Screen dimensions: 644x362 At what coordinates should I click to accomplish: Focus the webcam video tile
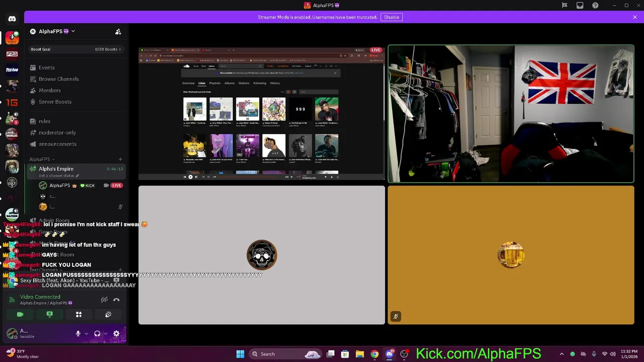pyautogui.click(x=511, y=114)
